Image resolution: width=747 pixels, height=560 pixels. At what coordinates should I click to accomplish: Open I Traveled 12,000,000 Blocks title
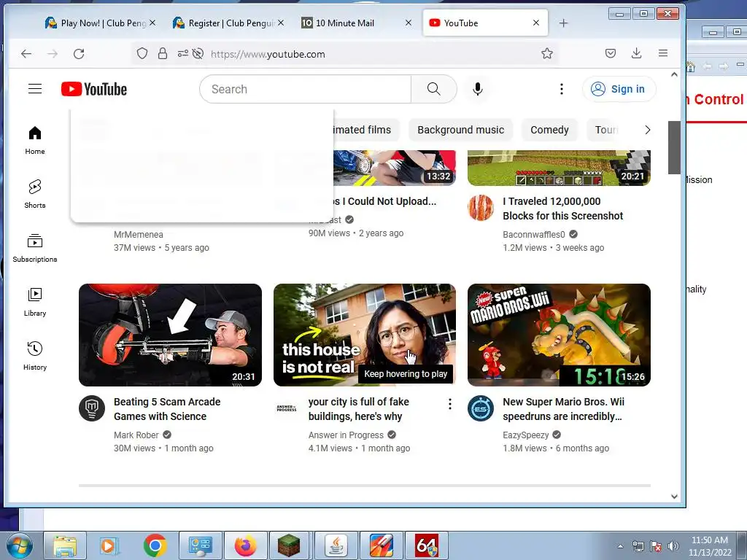(562, 209)
